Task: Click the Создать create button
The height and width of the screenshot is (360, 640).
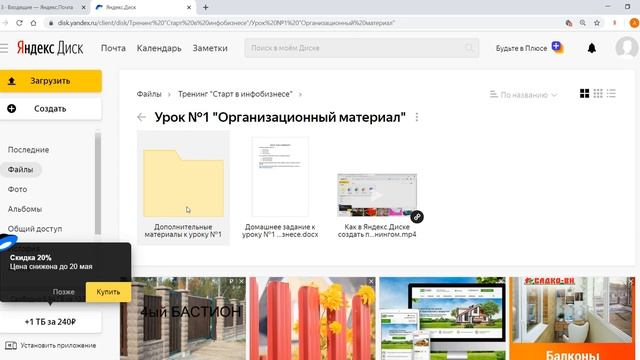Action: [x=51, y=109]
